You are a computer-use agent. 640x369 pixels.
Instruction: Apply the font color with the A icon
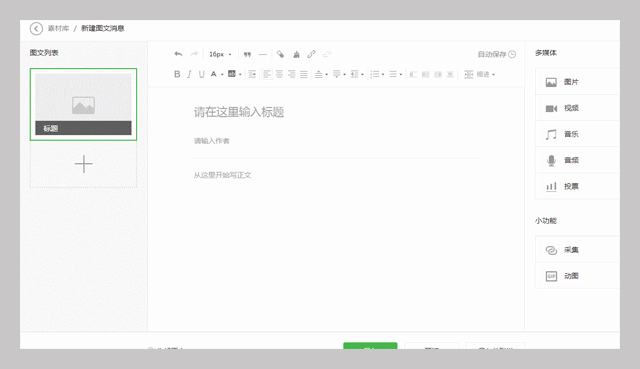213,74
